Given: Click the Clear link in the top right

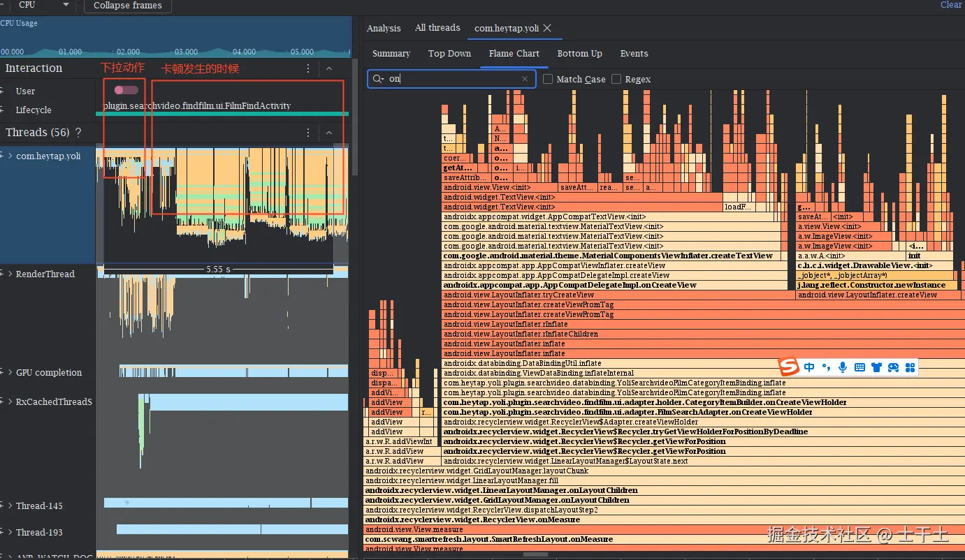Looking at the screenshot, I should tap(951, 5).
